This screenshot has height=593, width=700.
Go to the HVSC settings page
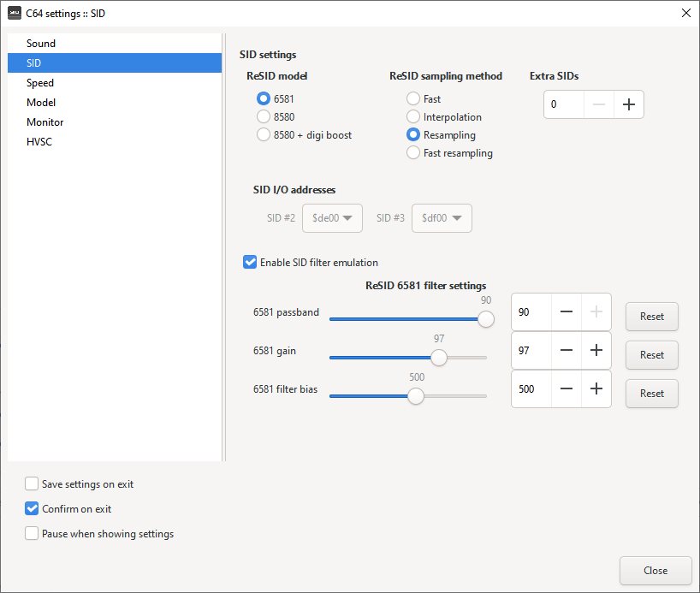(39, 142)
